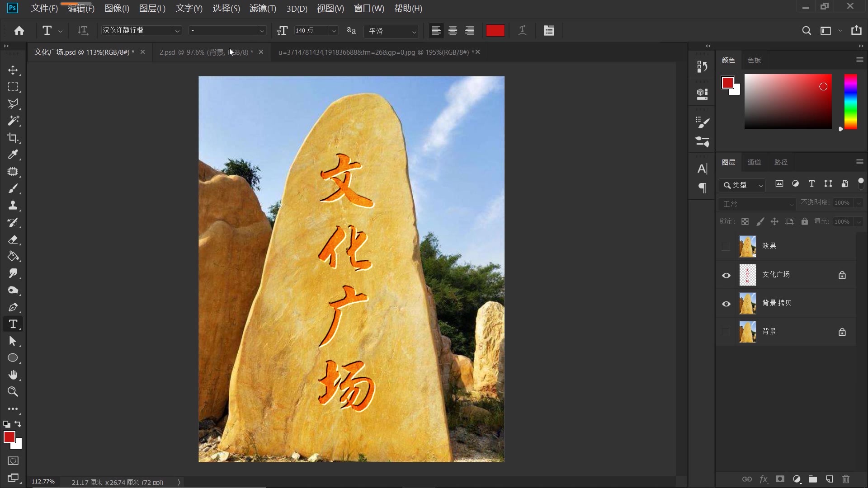Select the Eyedropper tool
This screenshot has height=488, width=868.
click(13, 155)
